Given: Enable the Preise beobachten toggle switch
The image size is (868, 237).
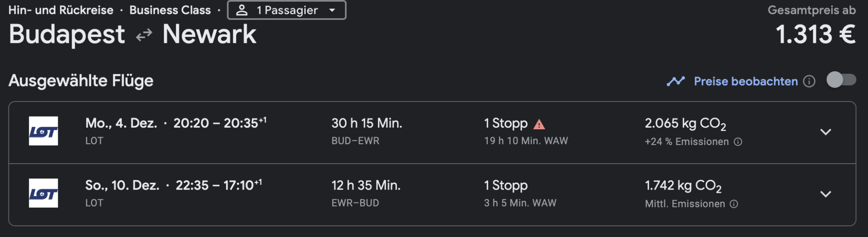Looking at the screenshot, I should 841,80.
